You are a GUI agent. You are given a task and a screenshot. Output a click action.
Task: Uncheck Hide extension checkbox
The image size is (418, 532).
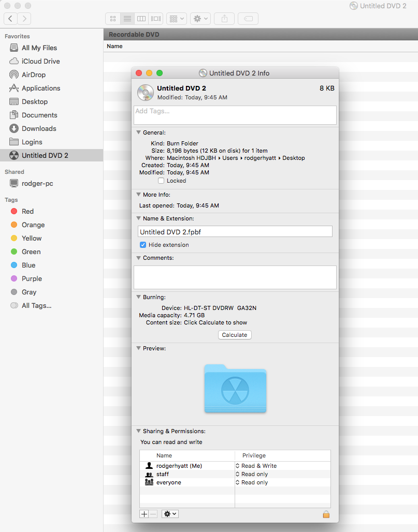pyautogui.click(x=143, y=245)
